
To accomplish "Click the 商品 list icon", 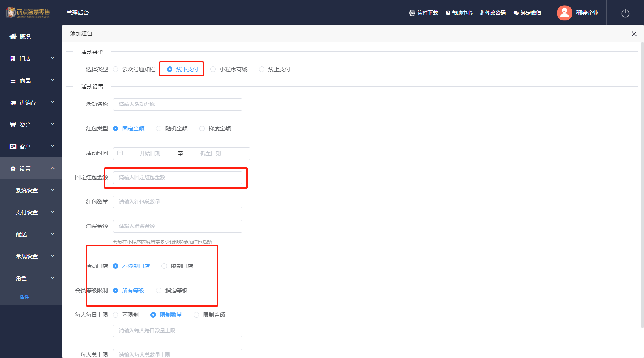I will coord(13,81).
